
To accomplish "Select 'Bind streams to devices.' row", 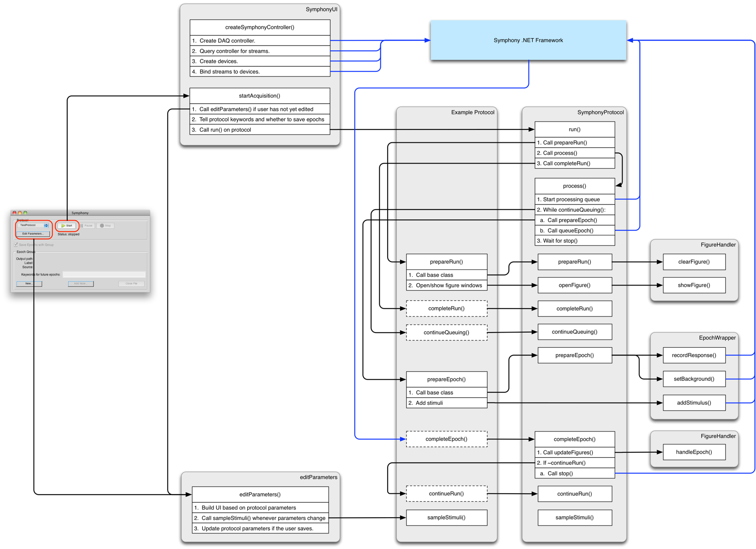I will coord(260,71).
